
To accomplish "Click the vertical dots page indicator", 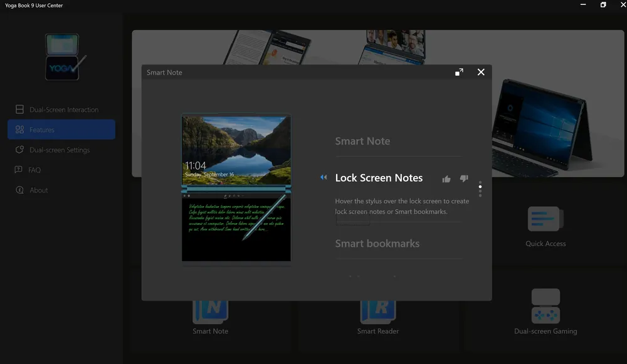I will click(x=480, y=189).
